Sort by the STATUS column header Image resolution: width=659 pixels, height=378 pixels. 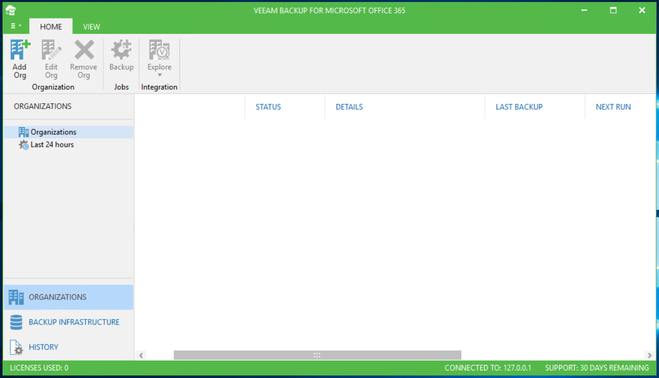pyautogui.click(x=268, y=107)
